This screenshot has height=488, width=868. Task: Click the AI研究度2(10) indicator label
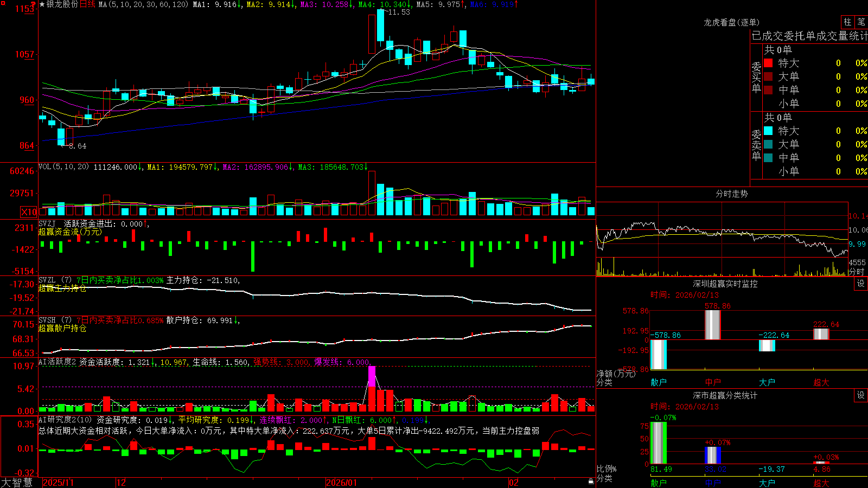[x=65, y=420]
